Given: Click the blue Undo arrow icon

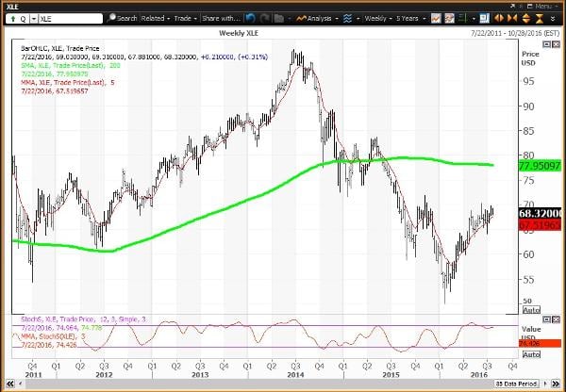Looking at the screenshot, I should point(251,18).
